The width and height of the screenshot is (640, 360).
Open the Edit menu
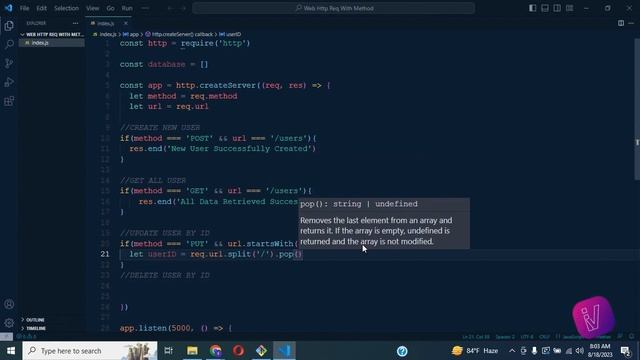click(41, 8)
